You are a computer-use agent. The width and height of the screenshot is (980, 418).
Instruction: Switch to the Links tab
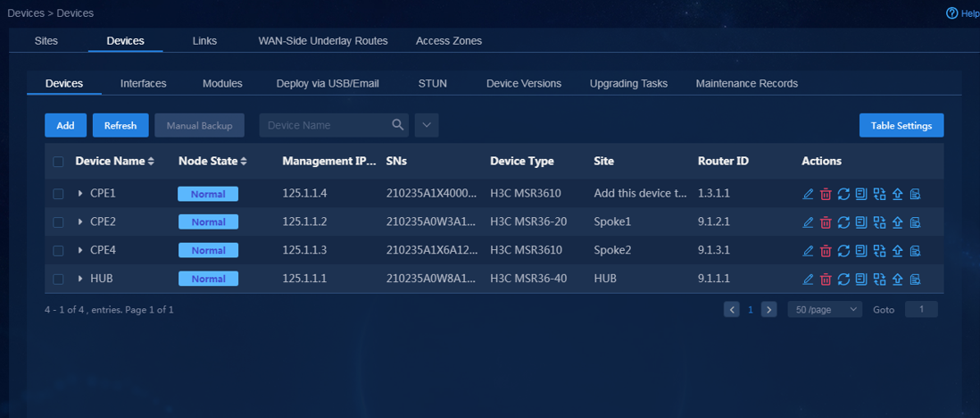(x=205, y=41)
